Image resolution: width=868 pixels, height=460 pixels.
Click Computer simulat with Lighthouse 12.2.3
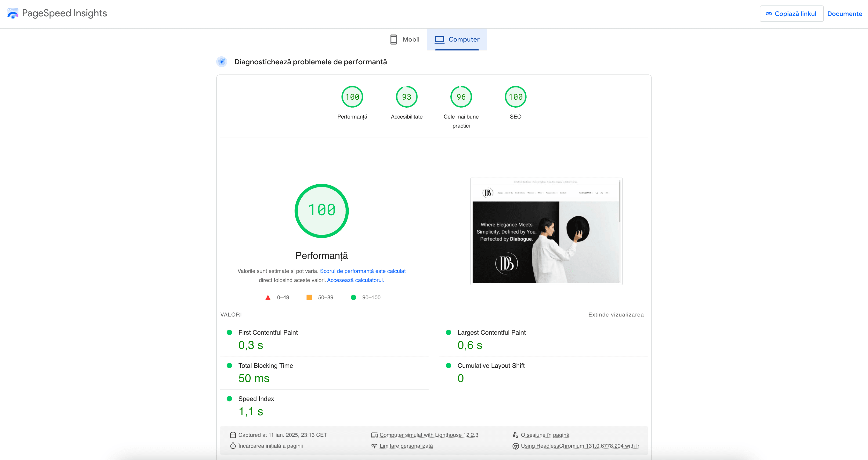(429, 435)
